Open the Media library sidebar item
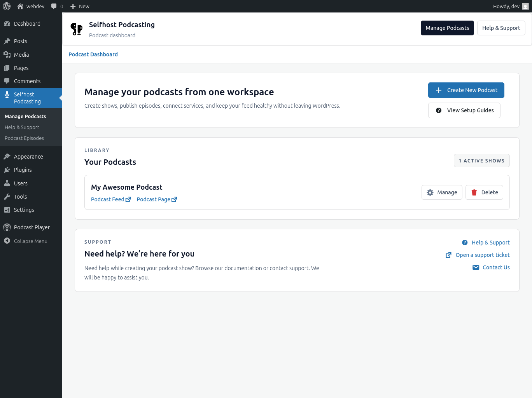This screenshot has height=398, width=532. [x=21, y=55]
